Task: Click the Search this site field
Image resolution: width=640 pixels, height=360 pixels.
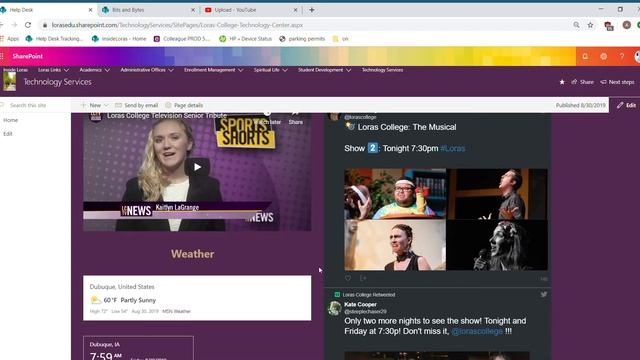Action: click(x=35, y=105)
